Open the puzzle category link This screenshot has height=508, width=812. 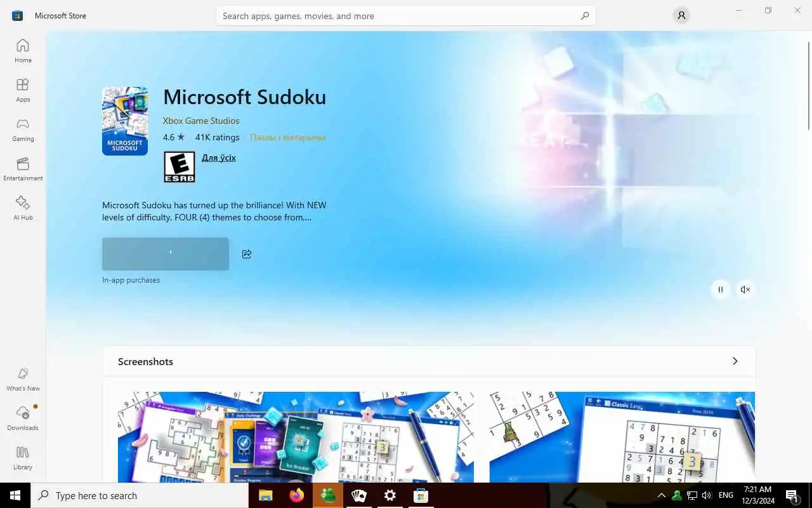click(x=287, y=137)
